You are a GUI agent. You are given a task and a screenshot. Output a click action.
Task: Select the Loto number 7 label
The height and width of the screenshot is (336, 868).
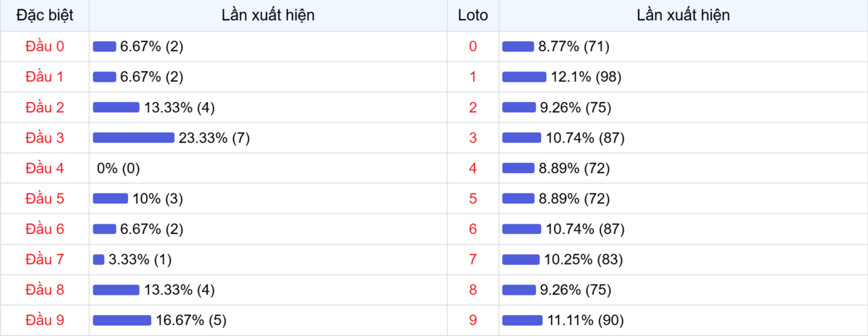click(x=473, y=259)
